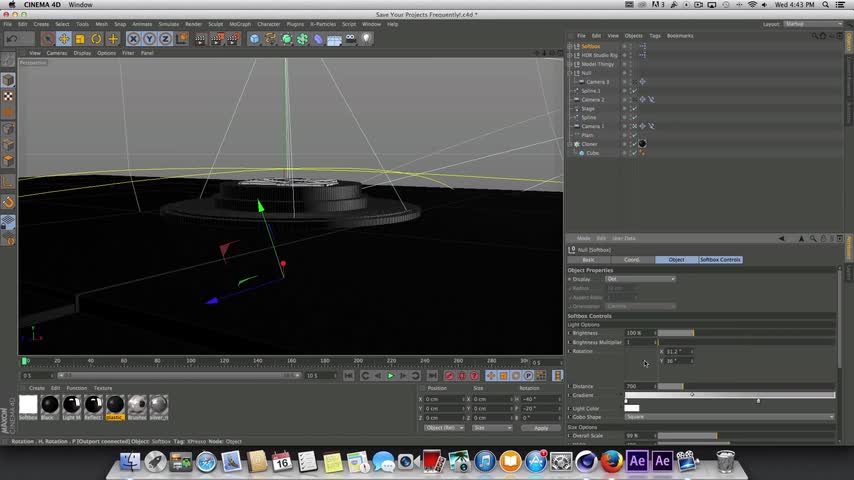Switch to the Softbox Controls tab
The image size is (854, 480).
point(720,260)
